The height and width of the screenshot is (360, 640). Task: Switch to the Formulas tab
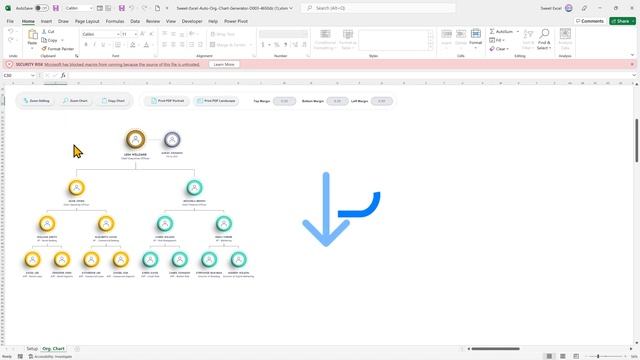click(115, 21)
